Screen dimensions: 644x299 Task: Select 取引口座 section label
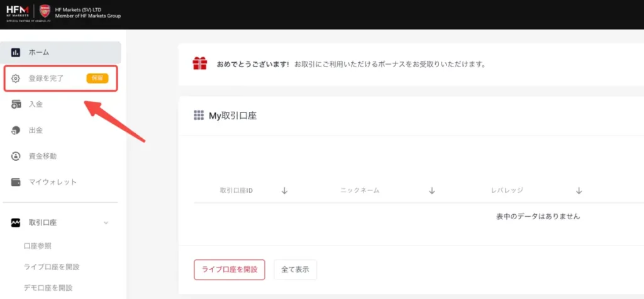tap(43, 223)
